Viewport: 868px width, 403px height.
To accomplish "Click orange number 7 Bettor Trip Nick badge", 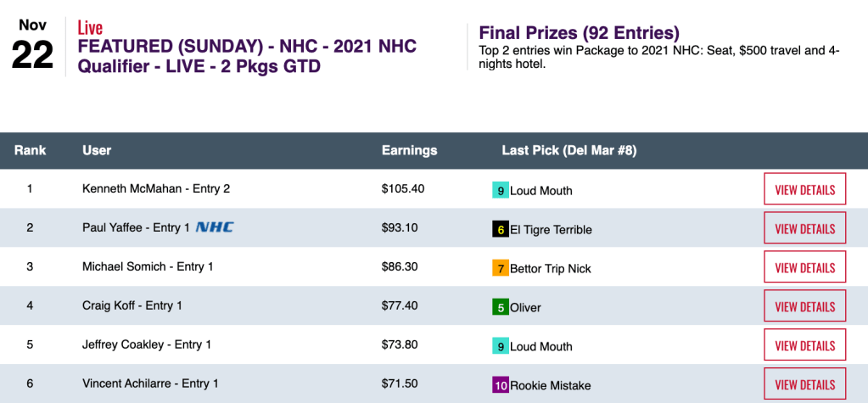I will (x=500, y=268).
